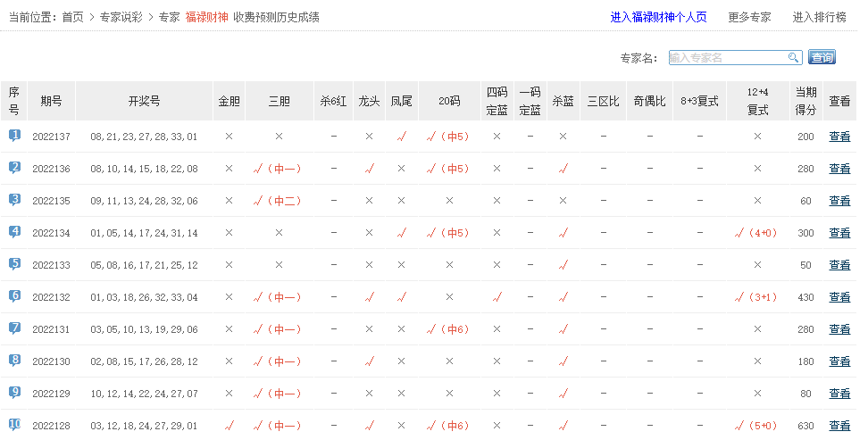This screenshot has width=868, height=440.
Task: Open 查看 link for issue 2022134
Action: (839, 233)
